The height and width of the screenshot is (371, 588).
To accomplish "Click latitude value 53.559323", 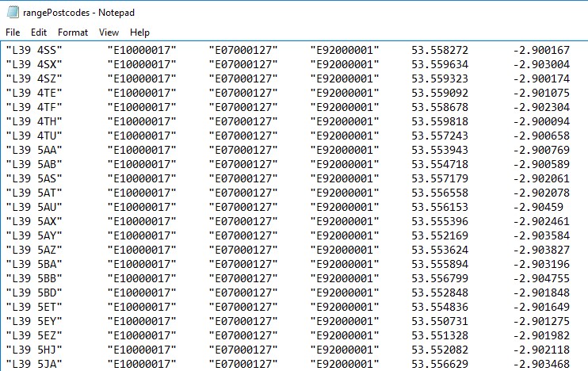I will pos(440,78).
